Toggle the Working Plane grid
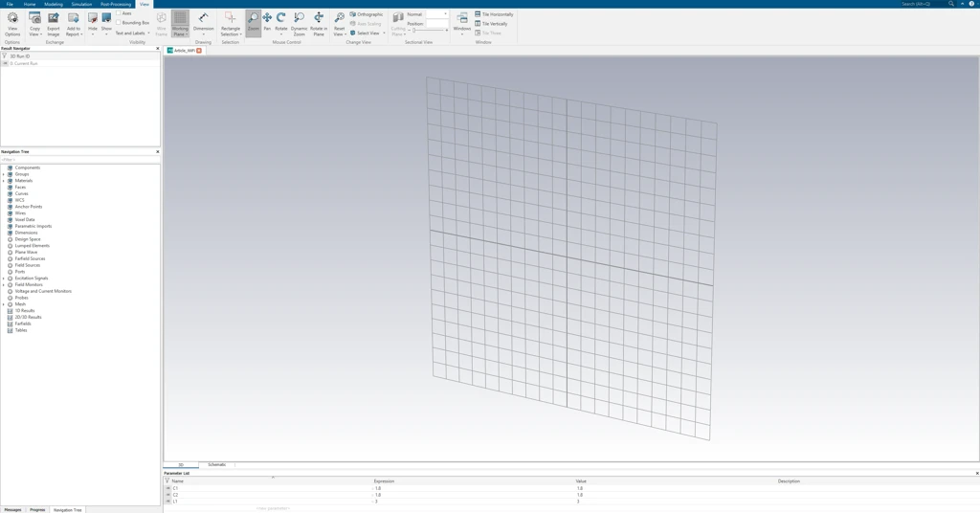This screenshot has height=513, width=980. 180,24
